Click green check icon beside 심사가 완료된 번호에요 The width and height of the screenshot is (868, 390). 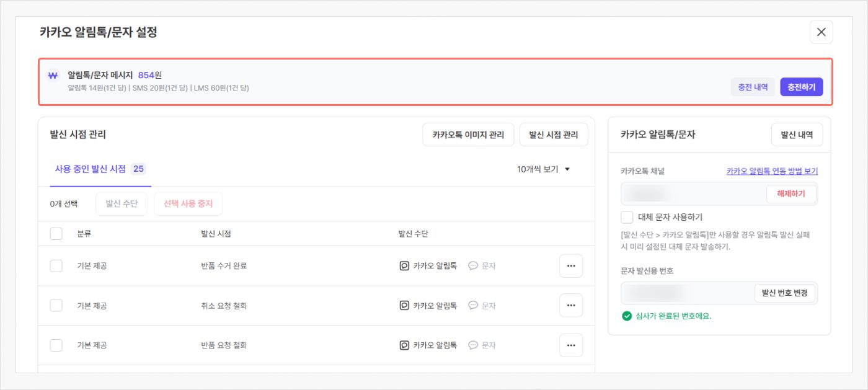627,316
